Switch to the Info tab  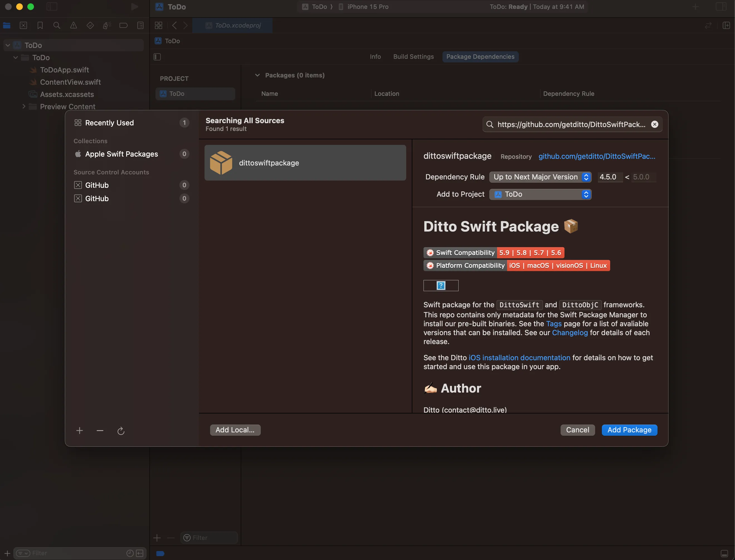pos(375,57)
